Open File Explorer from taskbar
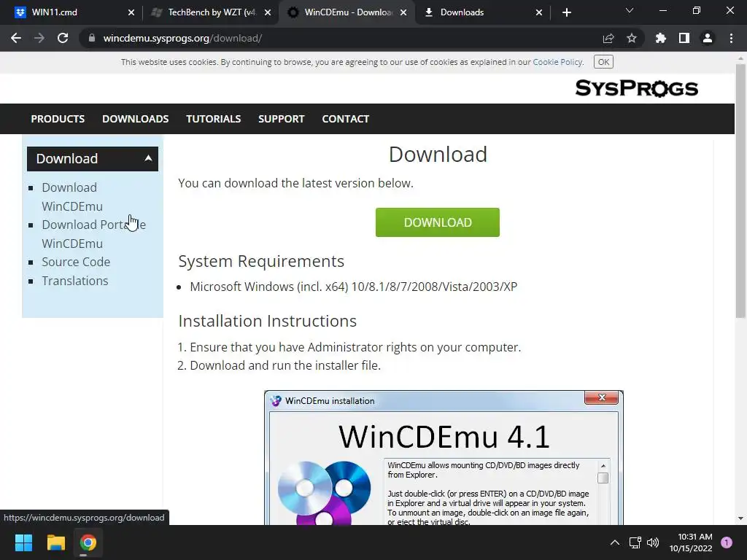The width and height of the screenshot is (747, 560). pos(55,542)
